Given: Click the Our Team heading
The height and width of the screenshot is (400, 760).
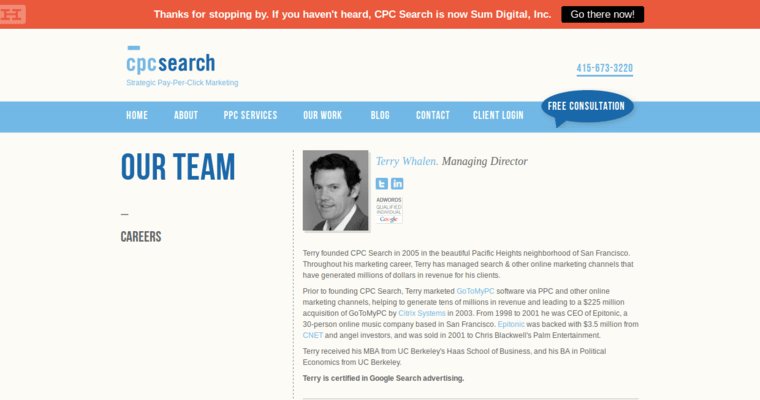Looking at the screenshot, I should [178, 167].
